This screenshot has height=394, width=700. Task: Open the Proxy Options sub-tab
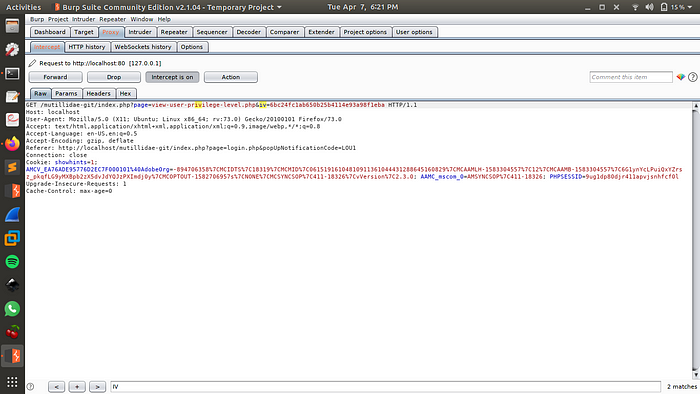click(192, 47)
